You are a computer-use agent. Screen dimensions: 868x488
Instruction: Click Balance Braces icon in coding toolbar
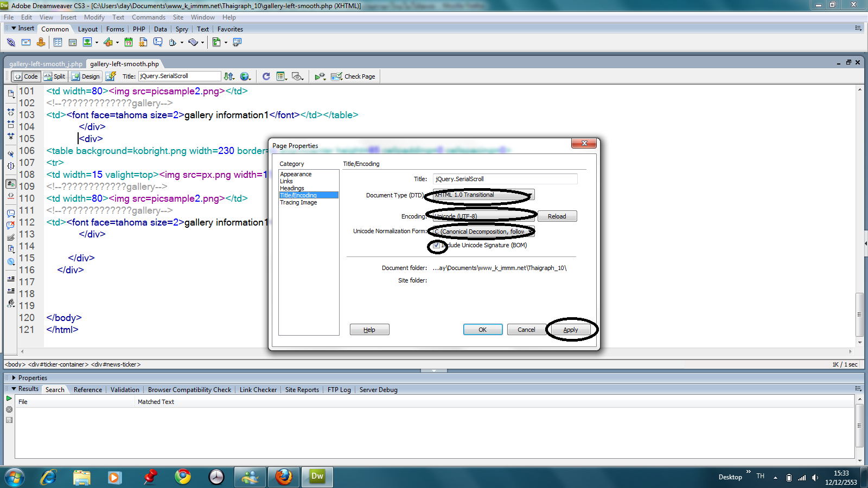pyautogui.click(x=11, y=165)
